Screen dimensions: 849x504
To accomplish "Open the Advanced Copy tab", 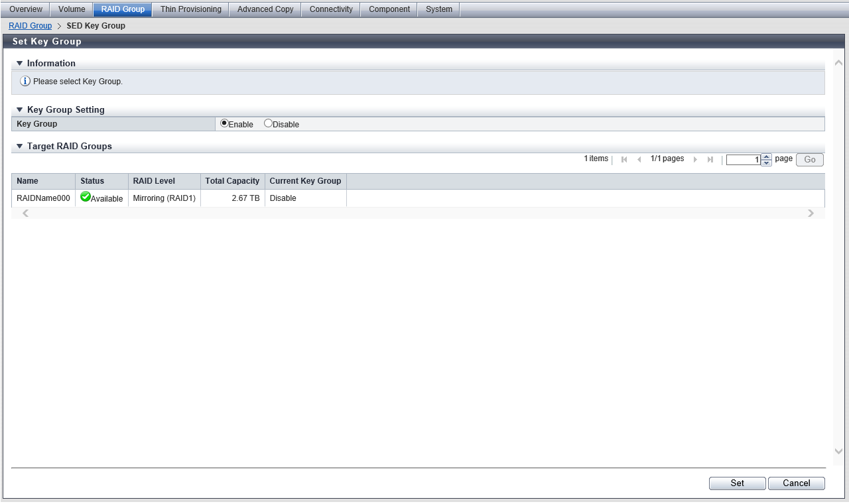I will point(265,9).
